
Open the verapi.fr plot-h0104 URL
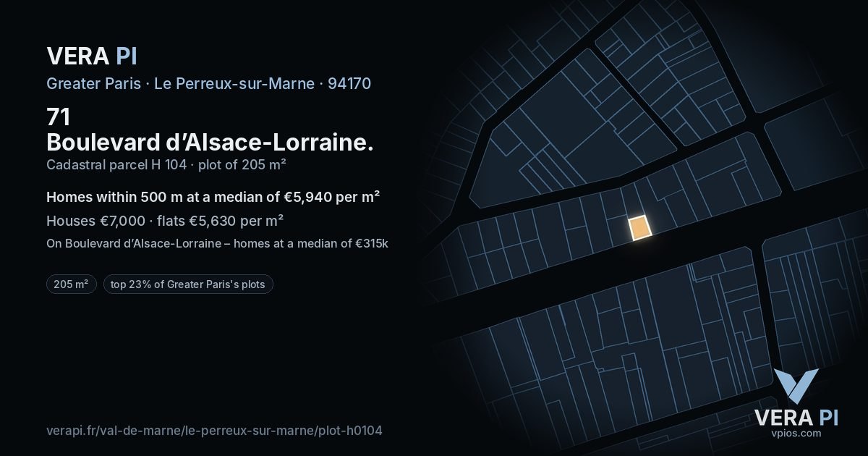(214, 431)
